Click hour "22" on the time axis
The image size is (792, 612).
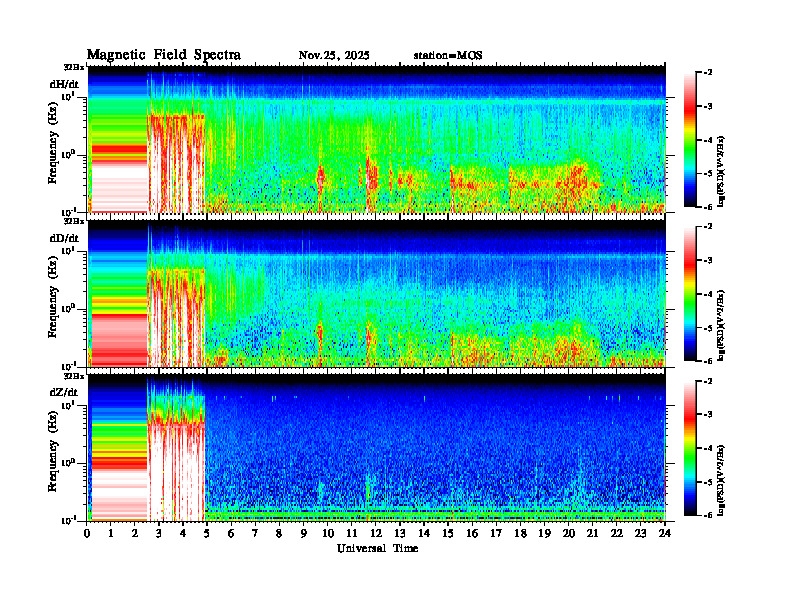point(617,533)
